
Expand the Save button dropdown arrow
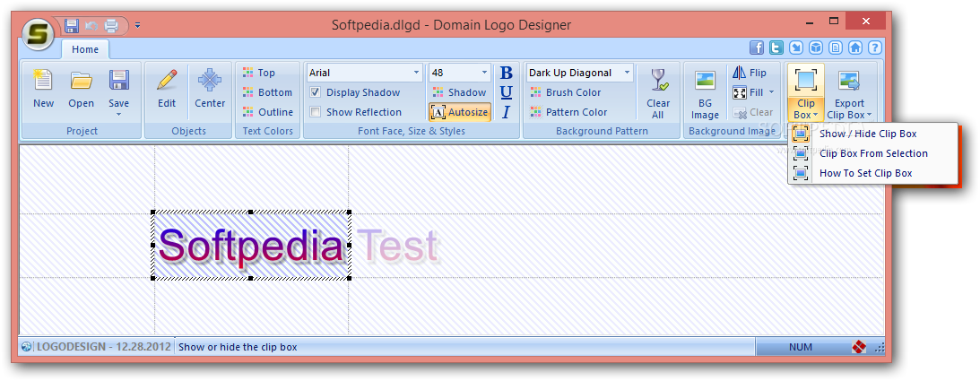pyautogui.click(x=118, y=115)
